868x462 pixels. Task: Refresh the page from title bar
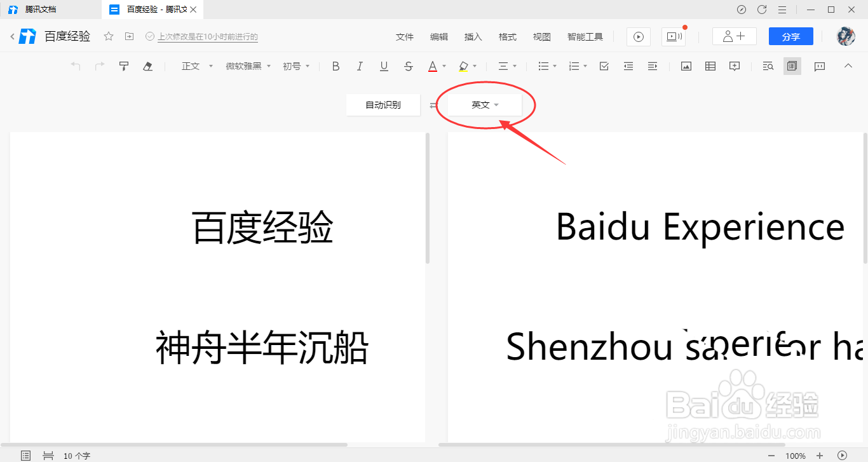click(762, 10)
